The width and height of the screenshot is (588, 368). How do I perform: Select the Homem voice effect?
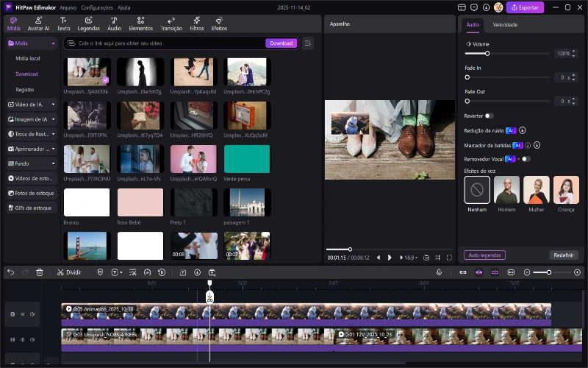506,190
